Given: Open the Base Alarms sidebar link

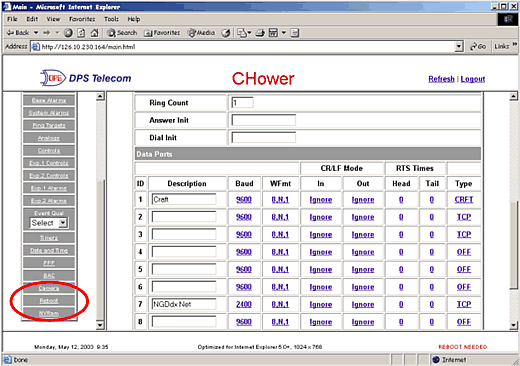Looking at the screenshot, I should pos(49,100).
